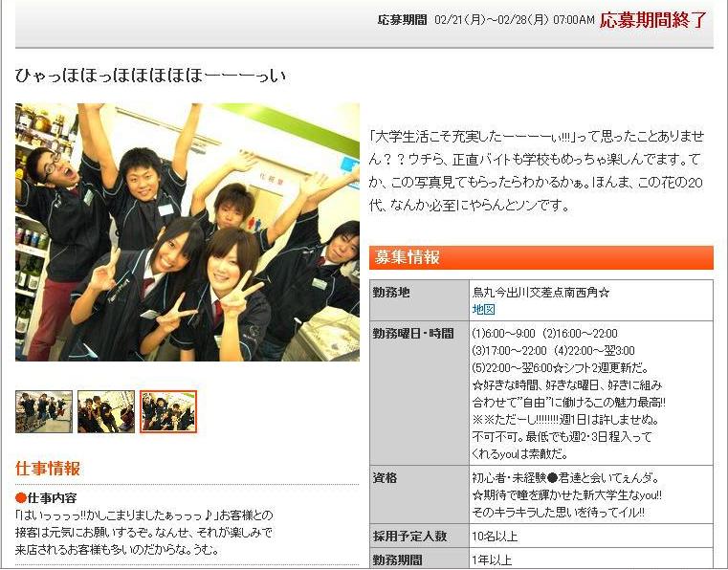Select the third highlighted photo thumbnail
This screenshot has height=570, width=728.
[x=168, y=411]
